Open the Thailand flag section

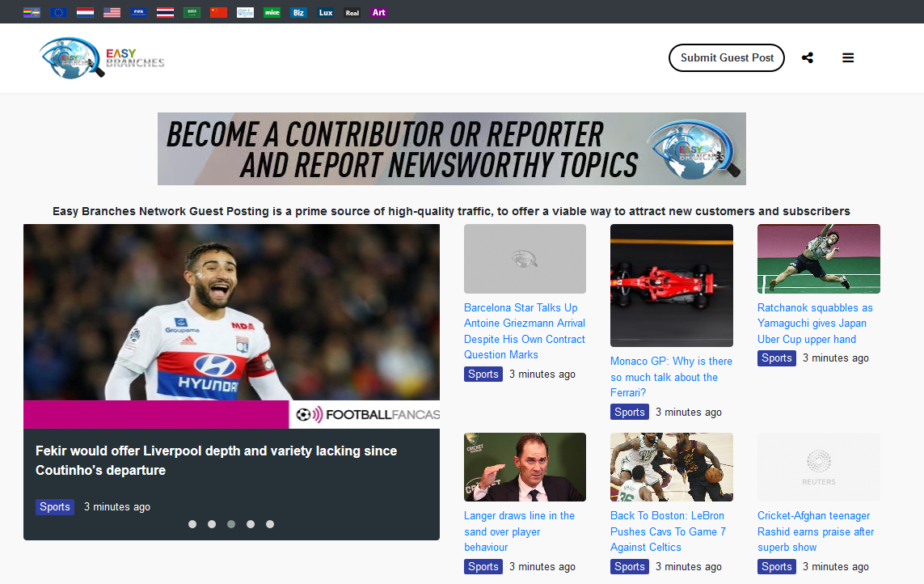(165, 12)
